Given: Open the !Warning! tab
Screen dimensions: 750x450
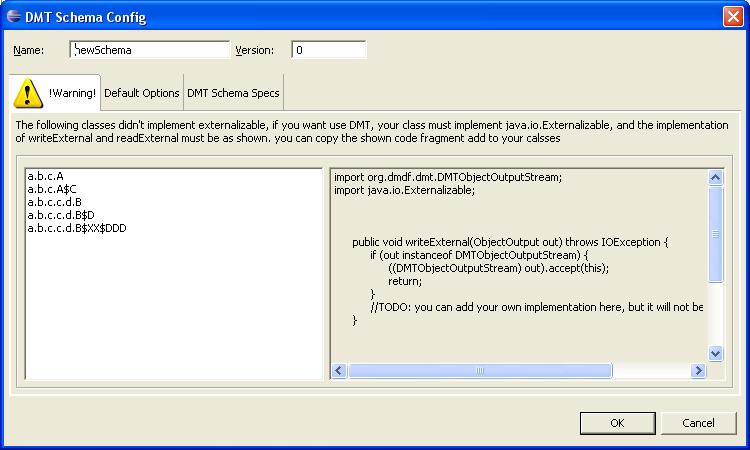Looking at the screenshot, I should 55,93.
